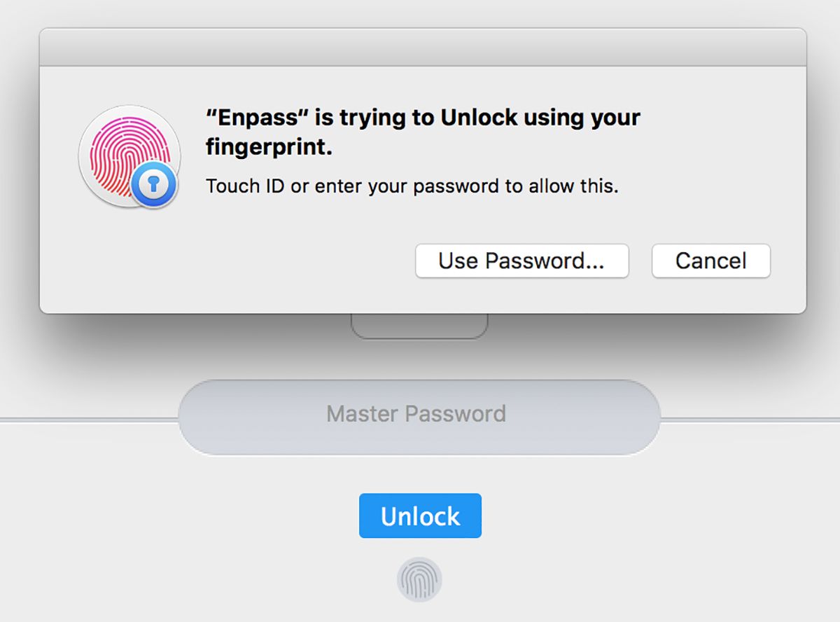840x622 pixels.
Task: Click the circular fingerprint sensor graphic
Action: click(420, 578)
